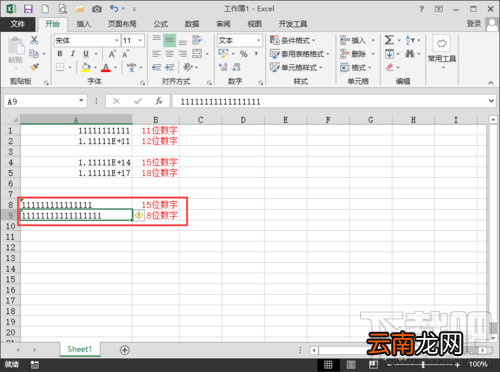Add a new sheet with plus button
The height and width of the screenshot is (372, 500).
[x=124, y=350]
